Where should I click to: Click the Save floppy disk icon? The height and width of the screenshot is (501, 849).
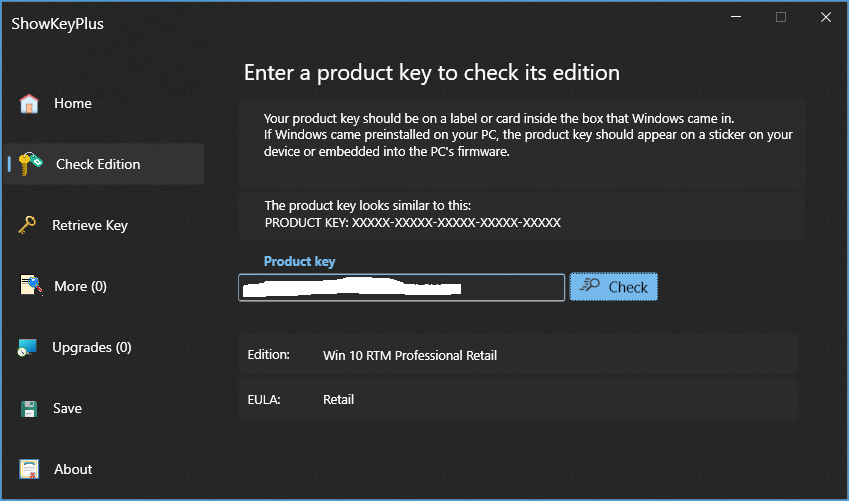pos(29,408)
